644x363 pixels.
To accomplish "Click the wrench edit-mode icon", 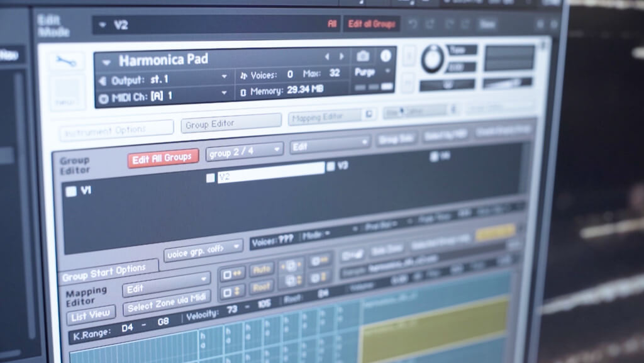I will click(x=65, y=62).
